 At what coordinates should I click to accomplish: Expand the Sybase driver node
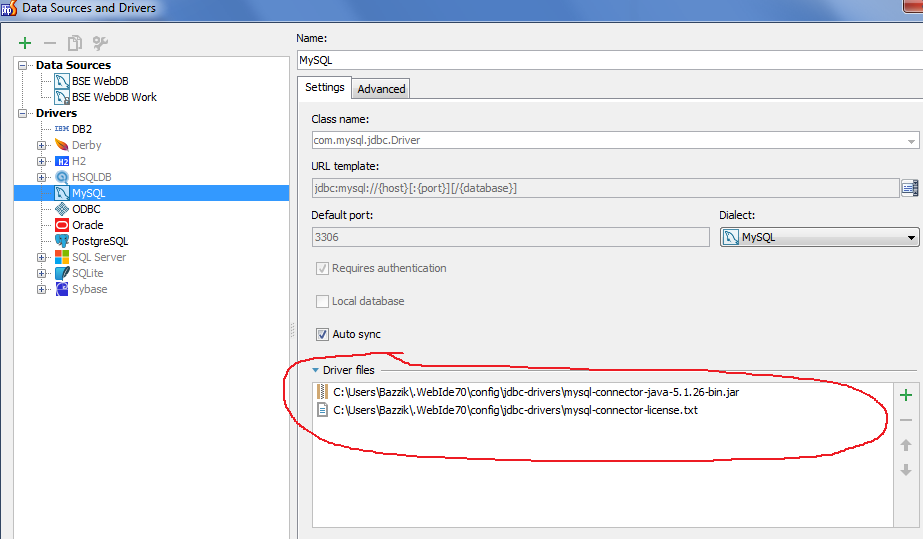tap(41, 290)
